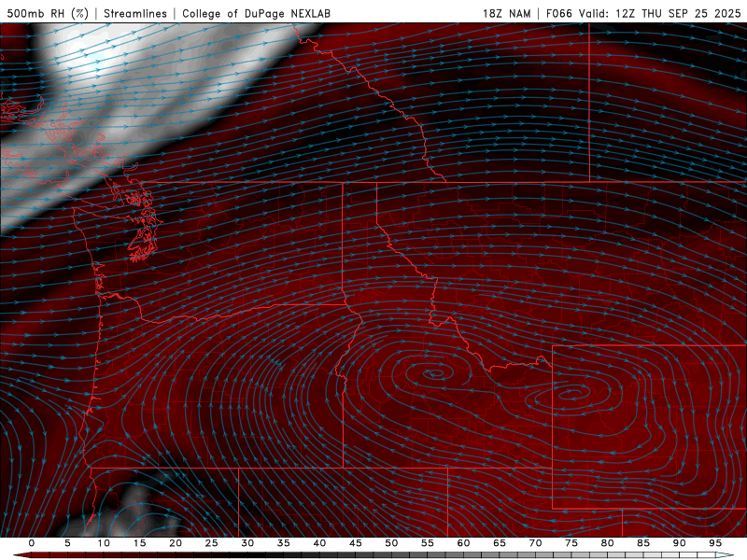Click the '500mb RH (%)' title text
Image resolution: width=747 pixels, height=560 pixels.
click(x=48, y=13)
